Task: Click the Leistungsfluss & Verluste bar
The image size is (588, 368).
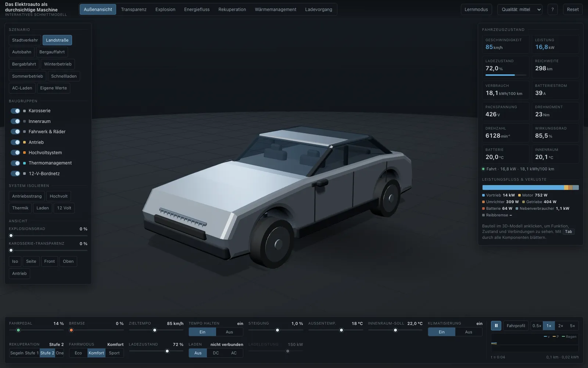Action: click(x=530, y=188)
